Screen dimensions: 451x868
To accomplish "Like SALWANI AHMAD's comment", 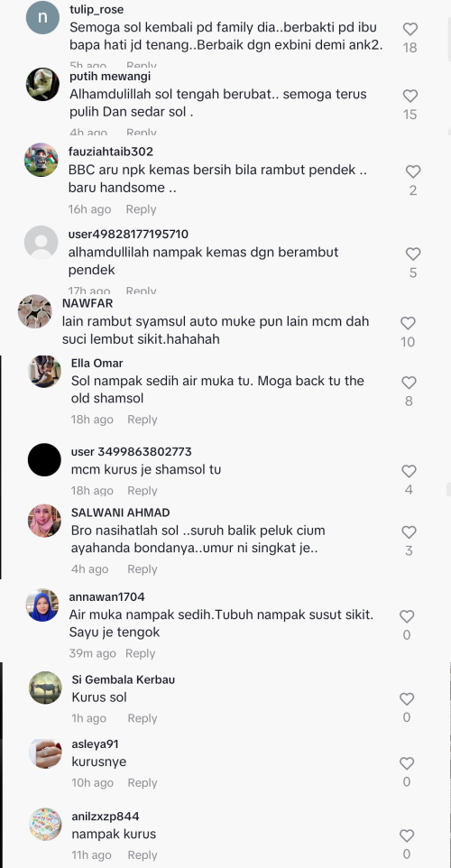I will coord(409,532).
